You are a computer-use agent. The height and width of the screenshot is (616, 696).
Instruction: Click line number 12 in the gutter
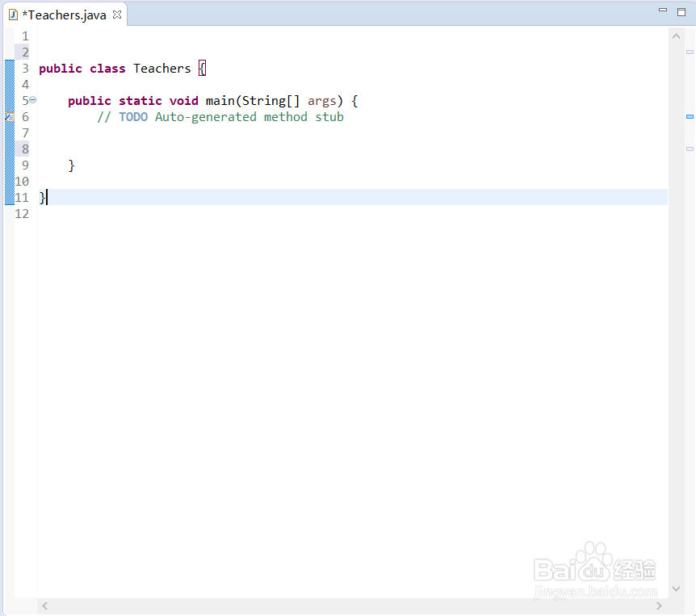click(x=22, y=214)
